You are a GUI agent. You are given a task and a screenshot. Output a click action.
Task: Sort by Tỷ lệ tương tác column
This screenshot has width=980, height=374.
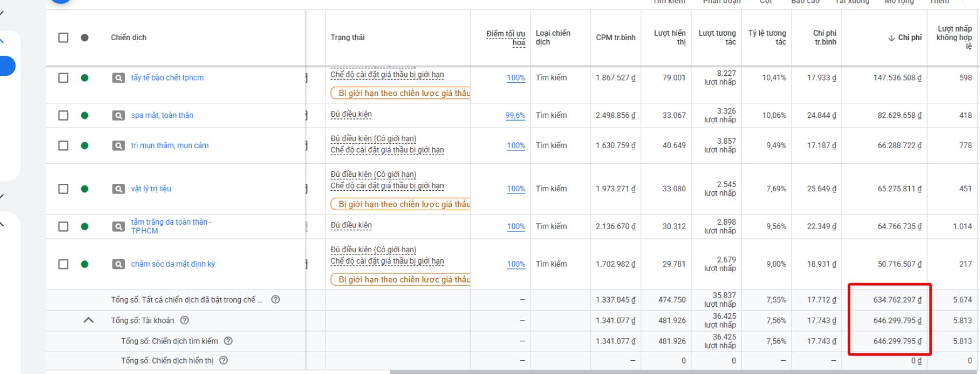pyautogui.click(x=767, y=37)
